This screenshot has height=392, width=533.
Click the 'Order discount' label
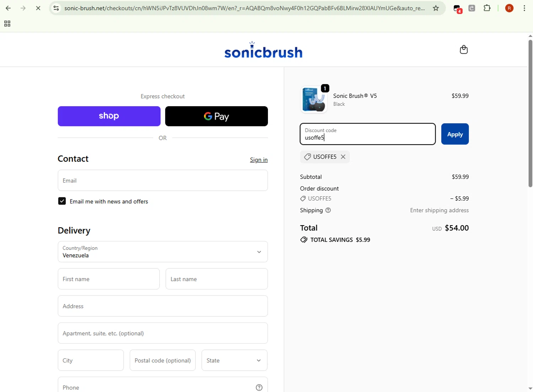click(x=319, y=189)
